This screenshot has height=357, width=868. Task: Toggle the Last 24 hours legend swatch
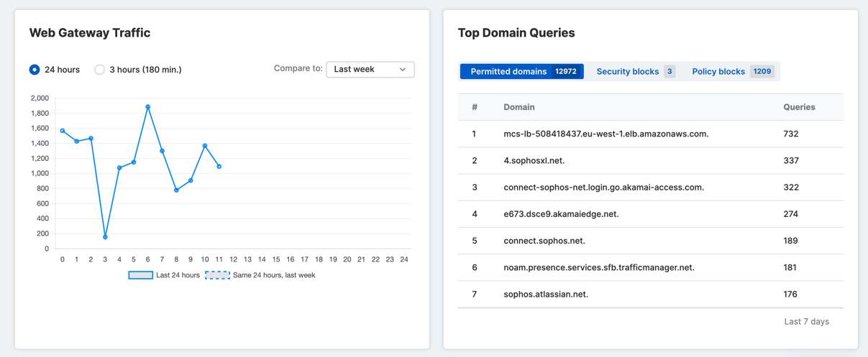[x=140, y=275]
